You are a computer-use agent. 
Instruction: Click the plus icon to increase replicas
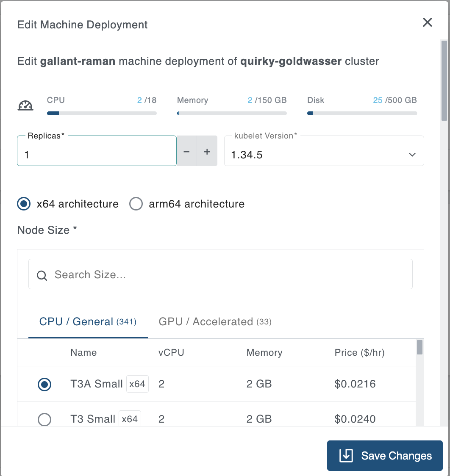[x=207, y=151]
